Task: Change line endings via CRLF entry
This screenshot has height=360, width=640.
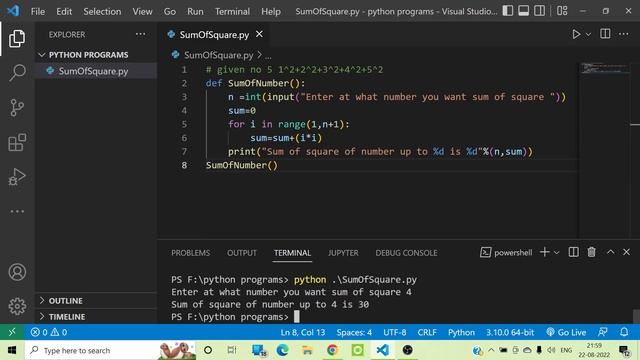Action: [427, 332]
